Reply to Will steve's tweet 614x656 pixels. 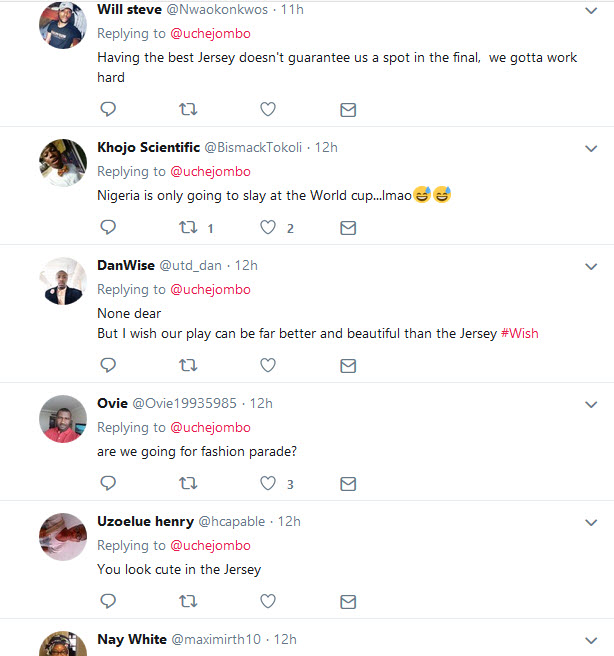coord(108,109)
